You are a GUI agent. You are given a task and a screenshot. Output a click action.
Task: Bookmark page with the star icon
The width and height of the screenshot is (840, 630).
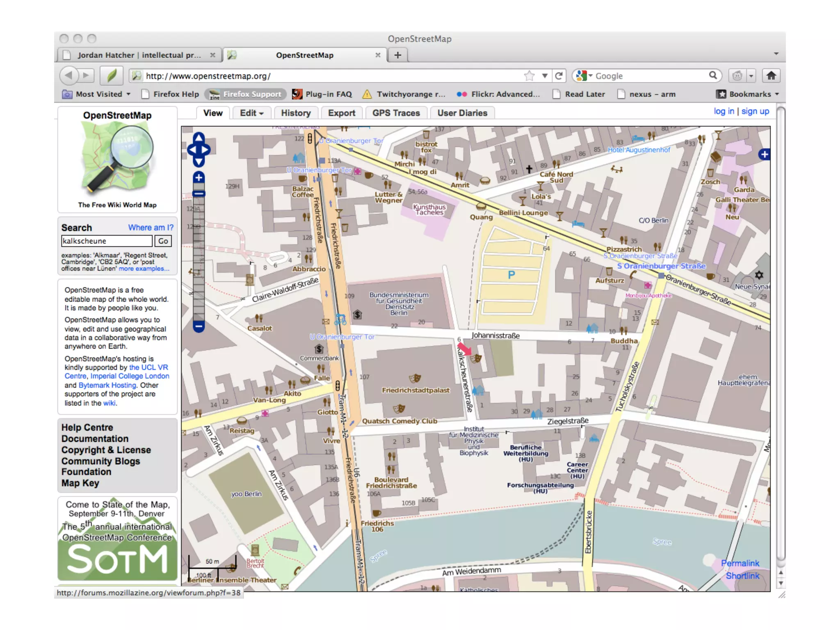[x=530, y=76]
